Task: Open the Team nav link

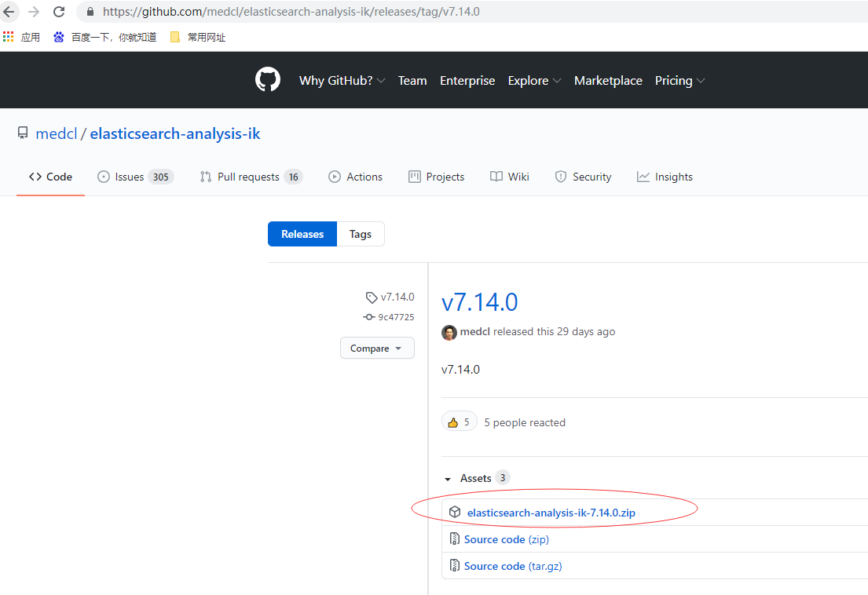Action: (x=412, y=81)
